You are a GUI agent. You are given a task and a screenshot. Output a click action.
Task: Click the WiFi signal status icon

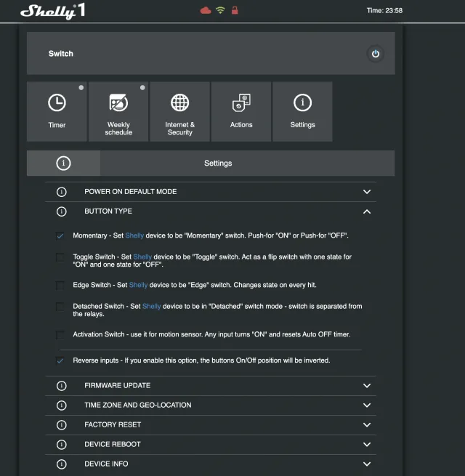220,10
